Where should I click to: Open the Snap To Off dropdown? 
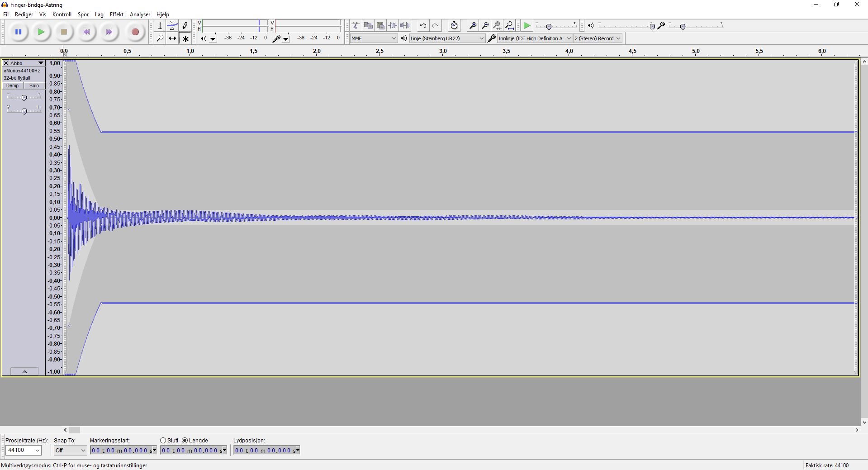click(x=70, y=450)
